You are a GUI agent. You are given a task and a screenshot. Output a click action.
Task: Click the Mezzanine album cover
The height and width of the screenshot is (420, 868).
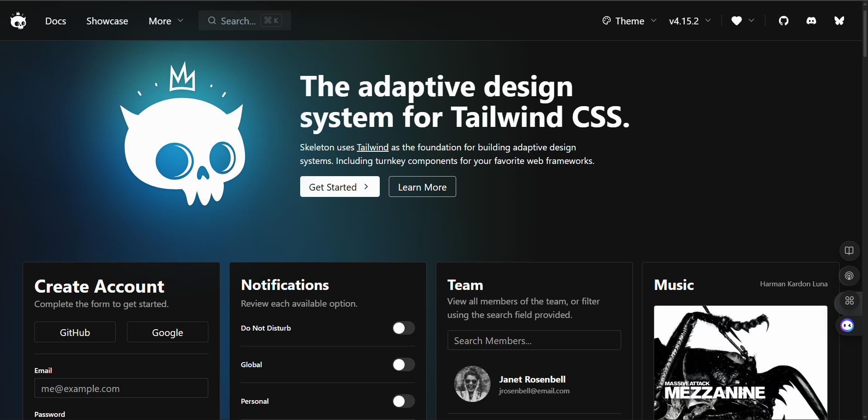click(741, 363)
